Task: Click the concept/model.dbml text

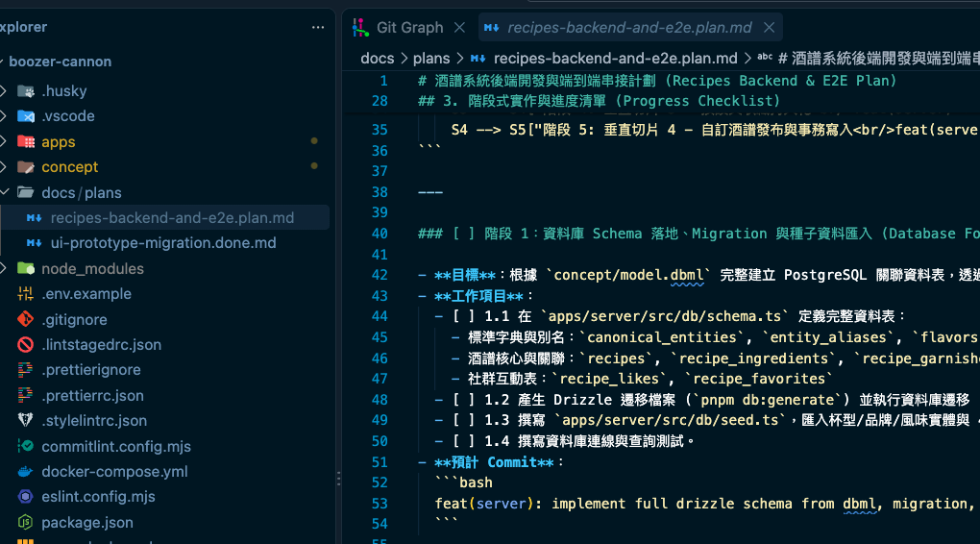Action: click(x=628, y=275)
